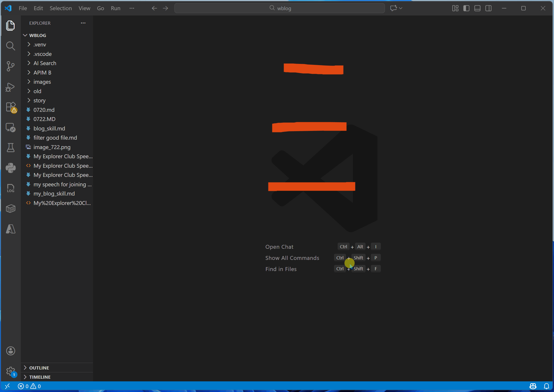Minimize the VS Code window
This screenshot has width=554, height=392.
click(504, 8)
